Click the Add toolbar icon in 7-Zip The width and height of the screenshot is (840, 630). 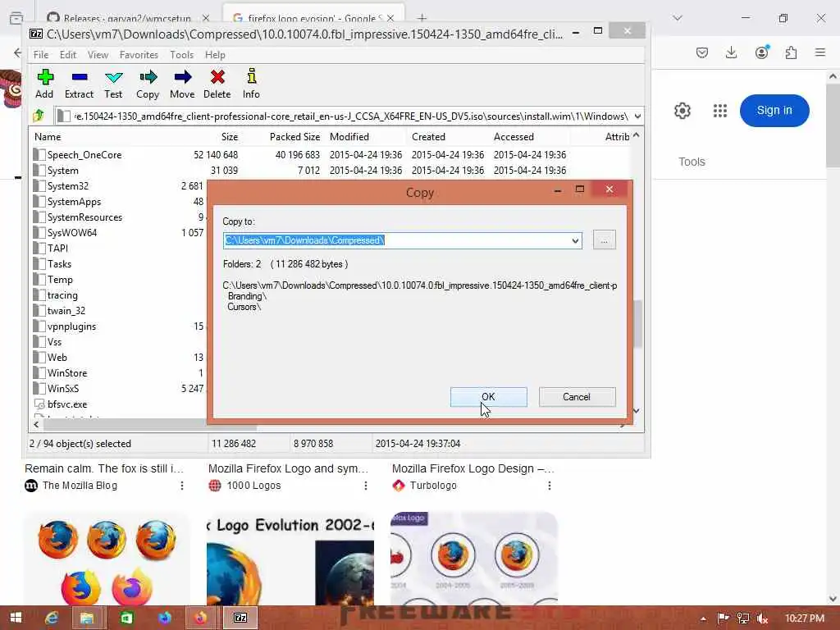coord(44,84)
